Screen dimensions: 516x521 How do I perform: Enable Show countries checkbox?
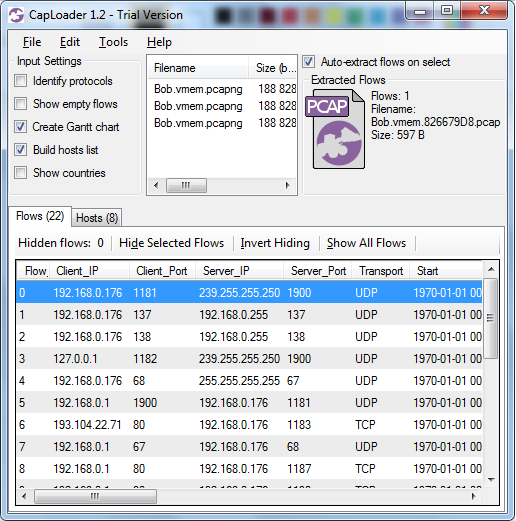(21, 173)
